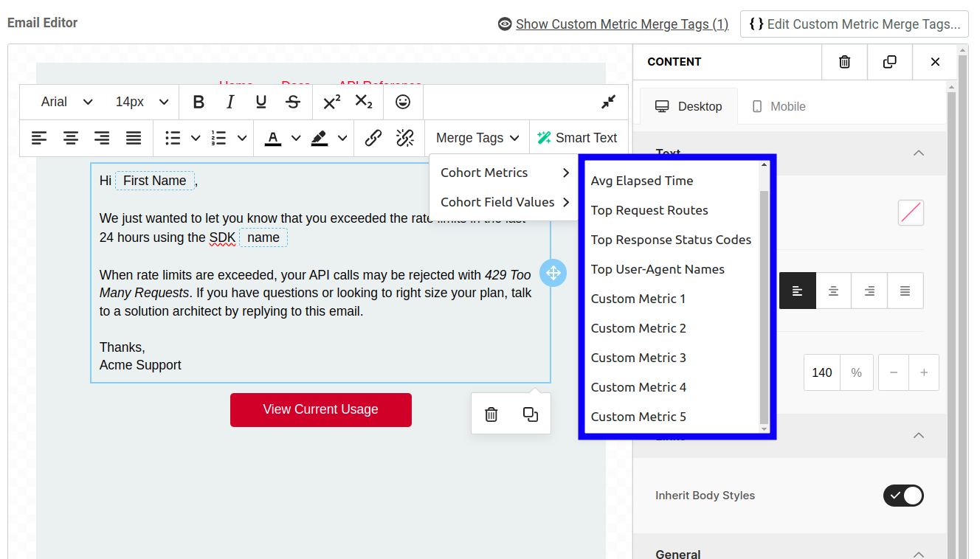Viewport: 980px width, 559px height.
Task: Toggle strikethrough formatting
Action: click(x=292, y=102)
